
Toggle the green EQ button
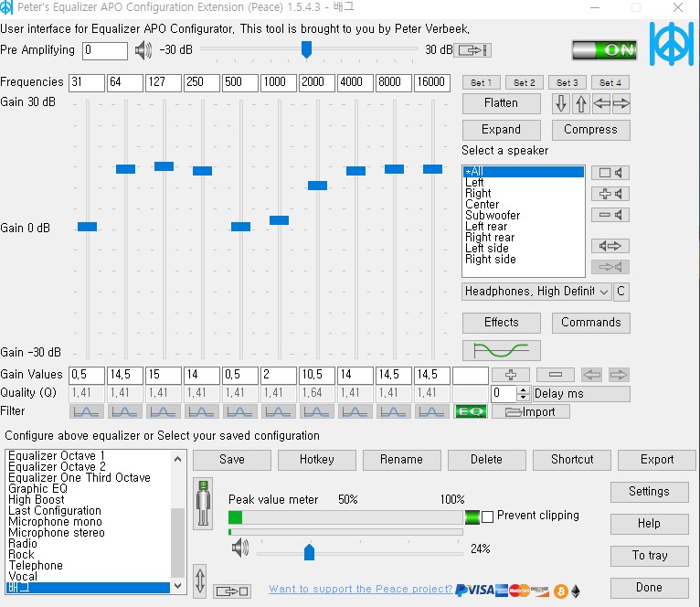(471, 411)
